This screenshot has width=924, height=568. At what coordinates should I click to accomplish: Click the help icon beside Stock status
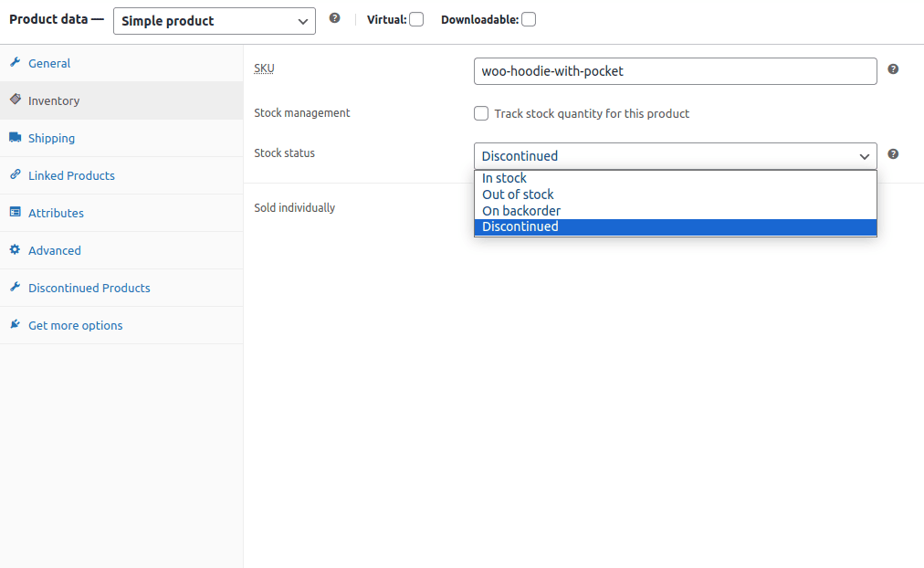pos(893,154)
